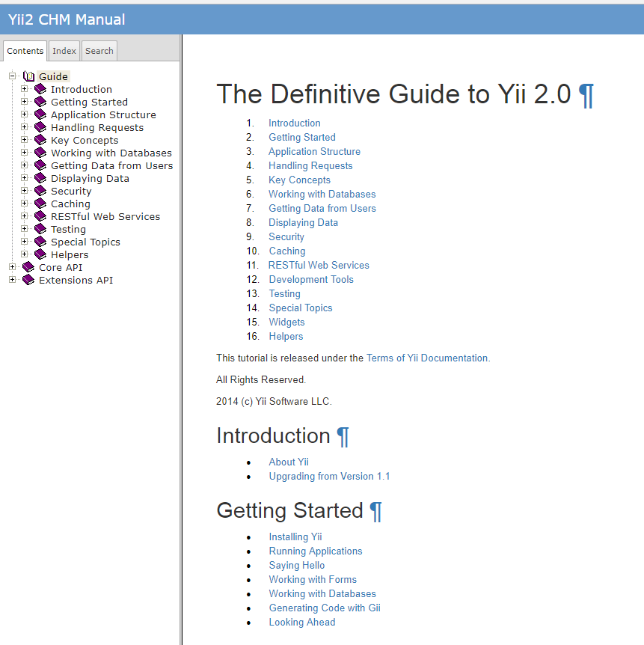This screenshot has height=645, width=644.
Task: Open the Widgets link in numbered list
Action: [286, 322]
